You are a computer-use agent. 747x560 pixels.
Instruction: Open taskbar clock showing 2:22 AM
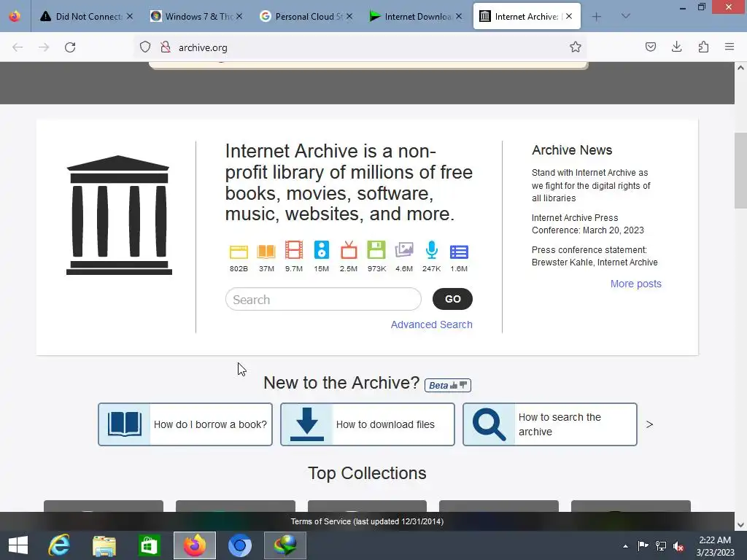[x=715, y=546]
